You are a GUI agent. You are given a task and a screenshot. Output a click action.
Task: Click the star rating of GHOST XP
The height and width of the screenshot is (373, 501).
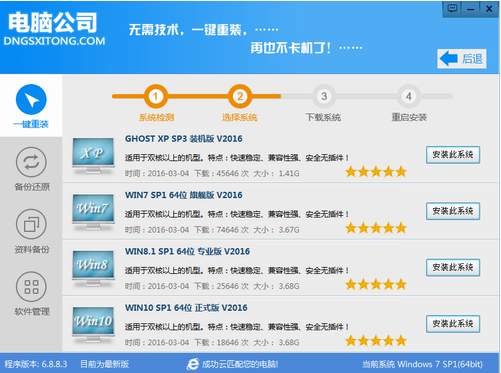[x=376, y=172]
